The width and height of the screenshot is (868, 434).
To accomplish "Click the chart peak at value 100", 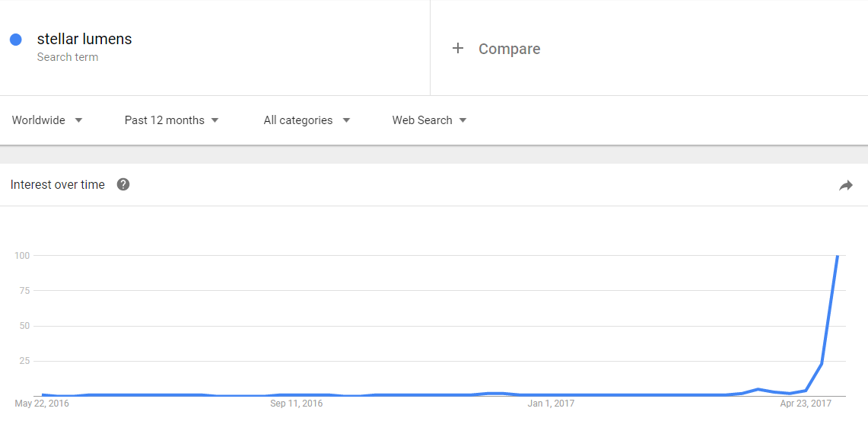I will (x=838, y=256).
